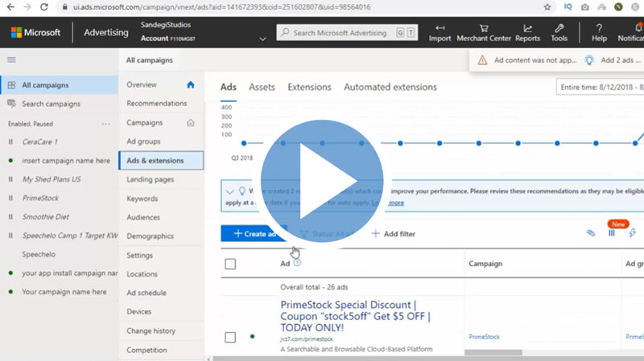Select All campaigns in sidebar
Image resolution: width=644 pixels, height=361 pixels.
59,85
